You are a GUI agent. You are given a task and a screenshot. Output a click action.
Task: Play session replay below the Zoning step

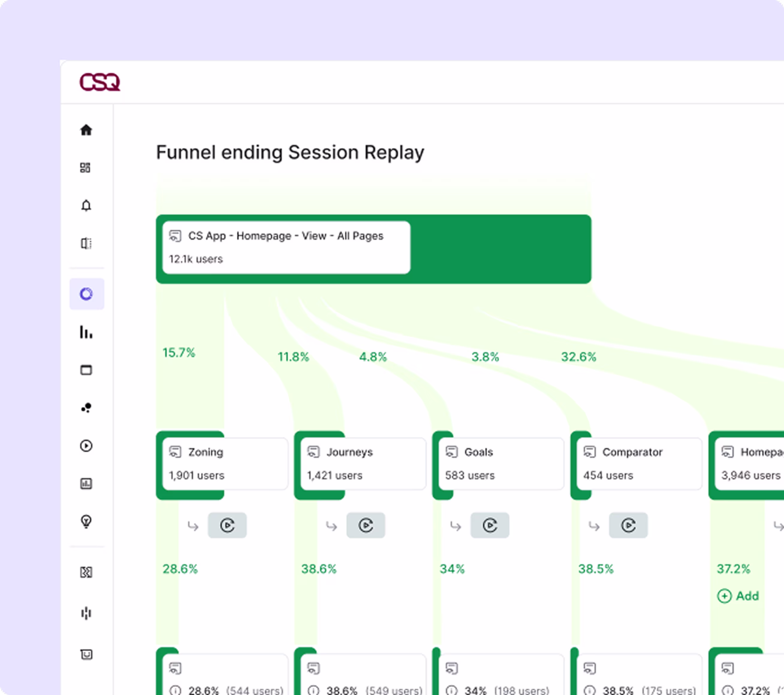click(227, 525)
